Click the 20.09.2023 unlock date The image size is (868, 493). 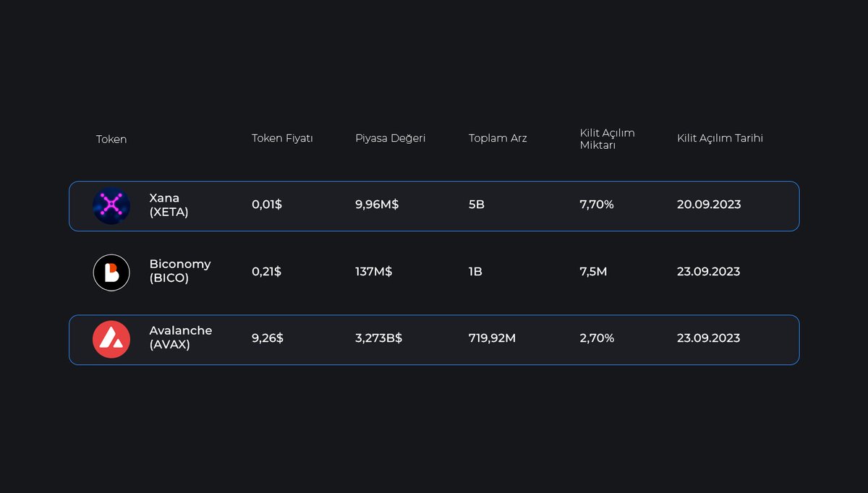point(709,205)
